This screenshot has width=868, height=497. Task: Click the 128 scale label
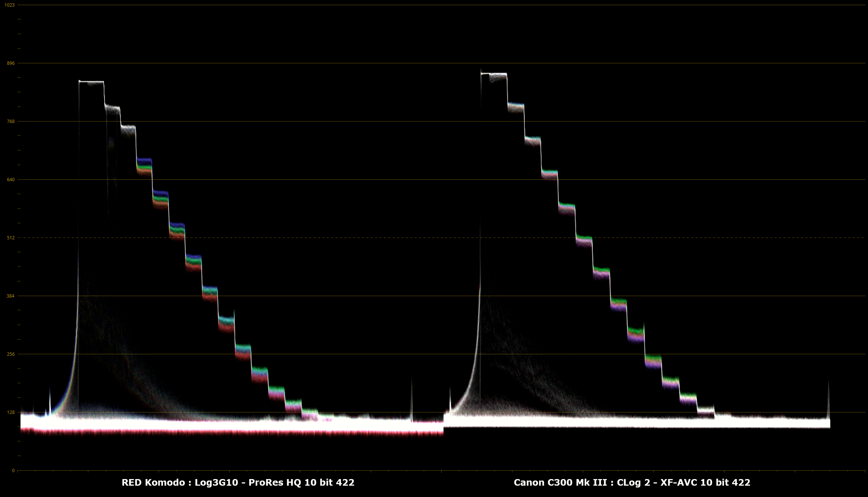pos(11,412)
